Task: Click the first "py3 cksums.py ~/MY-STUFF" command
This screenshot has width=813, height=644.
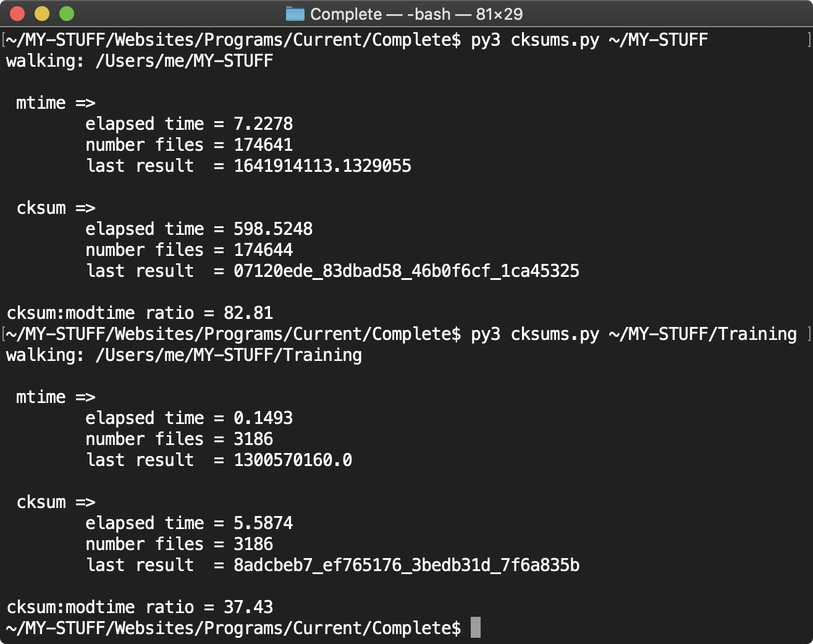Action: point(589,40)
